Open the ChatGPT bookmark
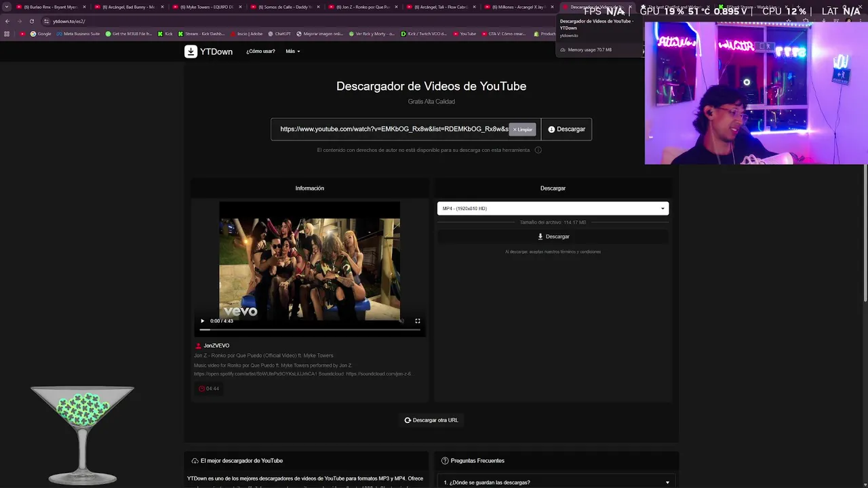 279,34
